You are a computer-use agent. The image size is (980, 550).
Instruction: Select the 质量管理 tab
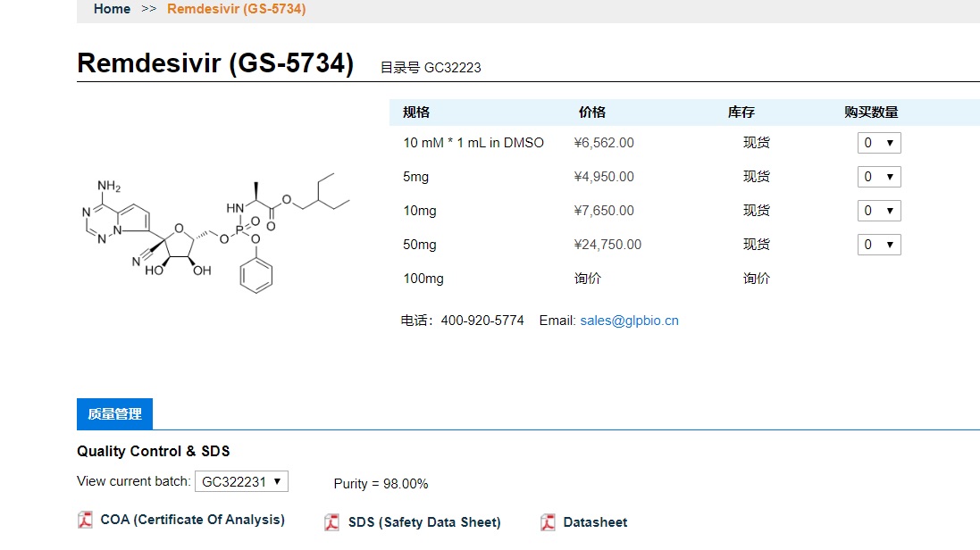click(x=114, y=414)
